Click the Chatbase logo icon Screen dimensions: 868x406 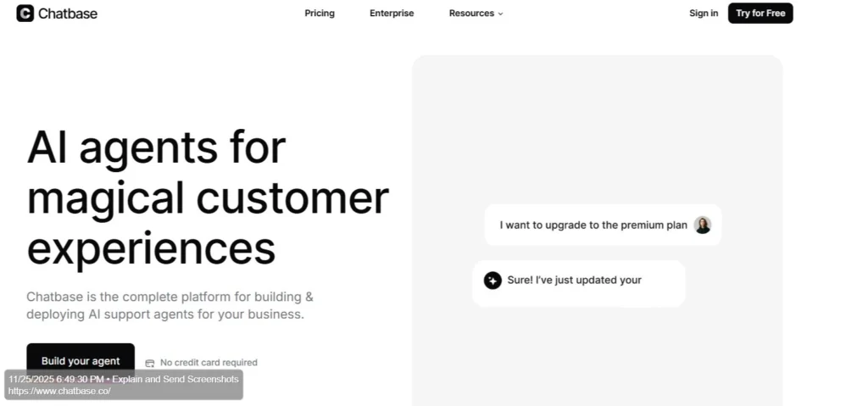[x=25, y=14]
